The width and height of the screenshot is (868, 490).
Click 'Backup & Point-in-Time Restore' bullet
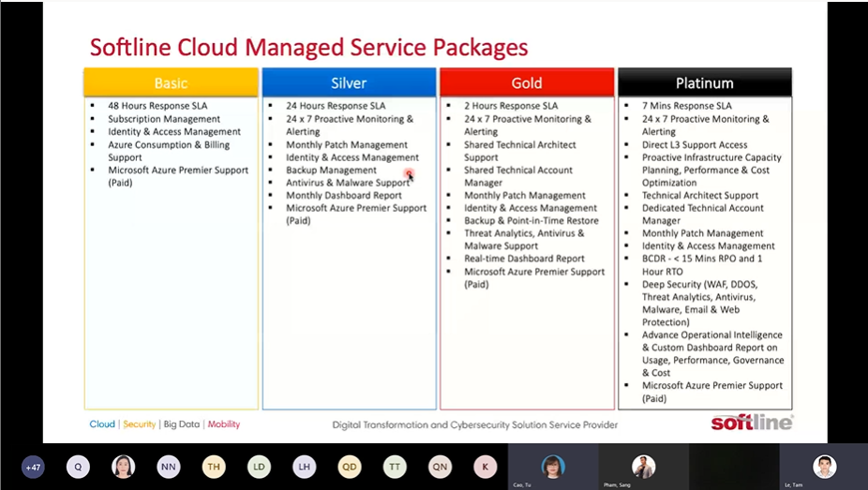531,221
